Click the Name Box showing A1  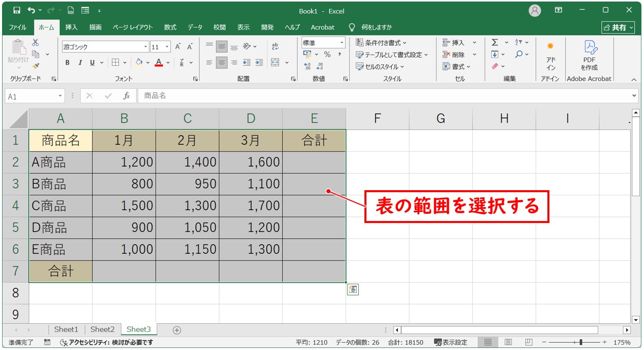(31, 96)
